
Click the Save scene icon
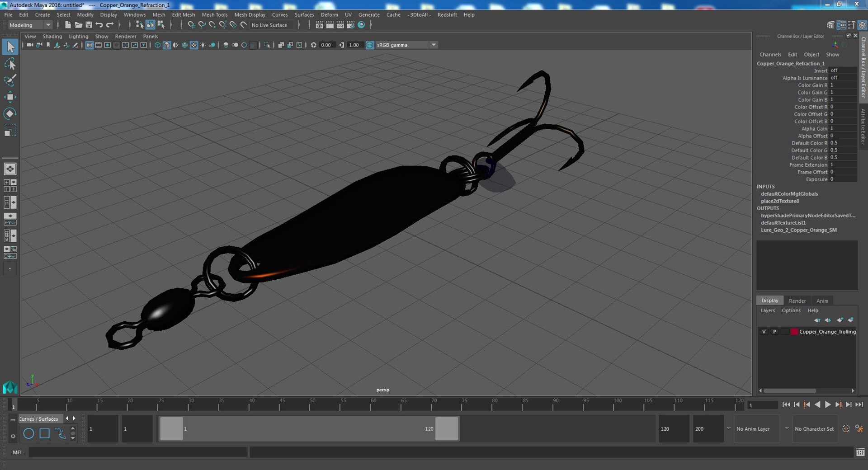[x=89, y=25]
